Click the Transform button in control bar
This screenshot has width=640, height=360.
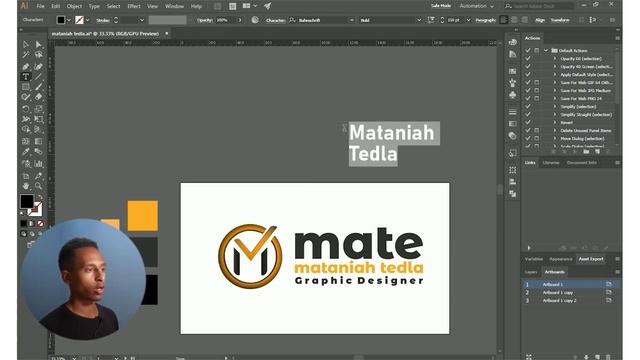(560, 20)
